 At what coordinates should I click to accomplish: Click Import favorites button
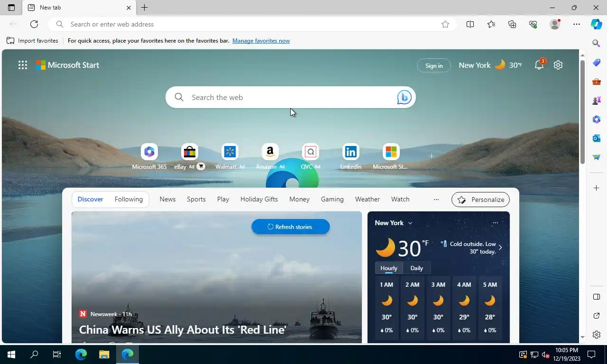(32, 41)
